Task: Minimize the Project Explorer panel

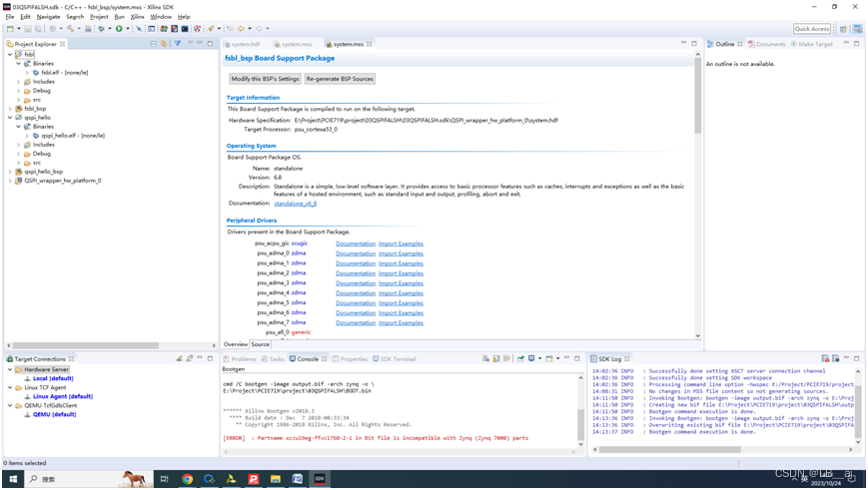Action: click(x=200, y=43)
